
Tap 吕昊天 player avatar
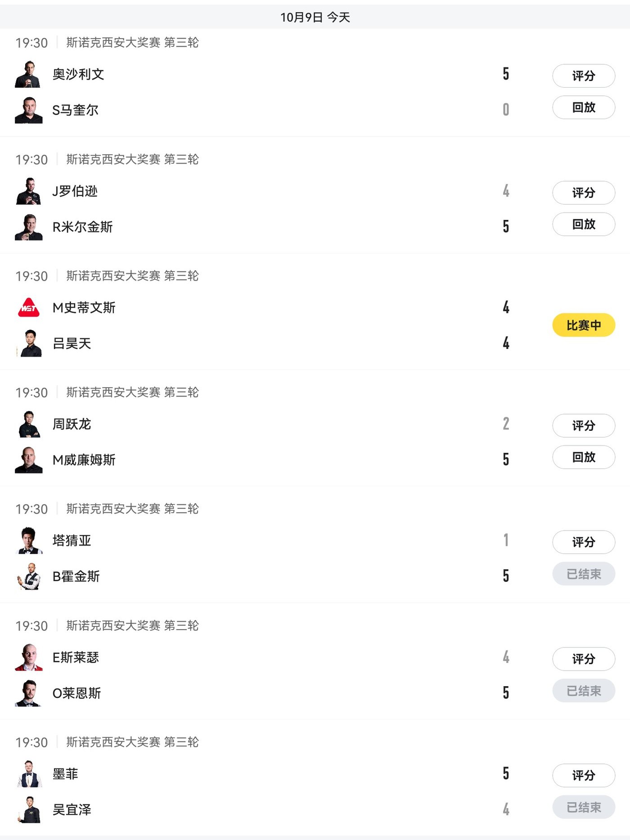tap(29, 344)
